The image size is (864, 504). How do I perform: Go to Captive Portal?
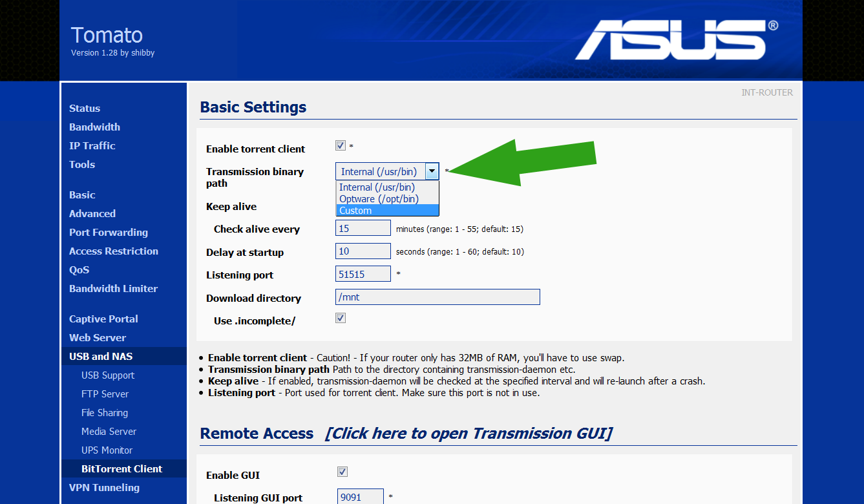103,319
